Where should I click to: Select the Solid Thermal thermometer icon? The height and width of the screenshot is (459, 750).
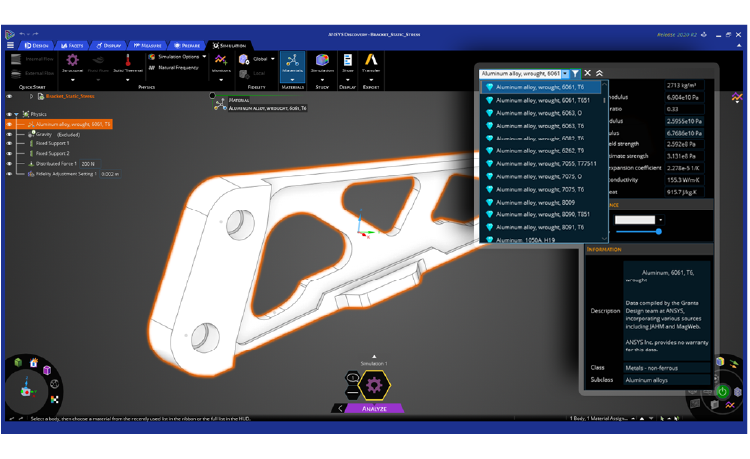click(128, 60)
